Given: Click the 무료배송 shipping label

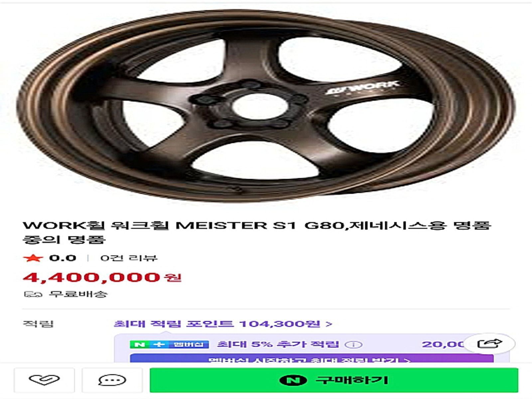Looking at the screenshot, I should 78,294.
